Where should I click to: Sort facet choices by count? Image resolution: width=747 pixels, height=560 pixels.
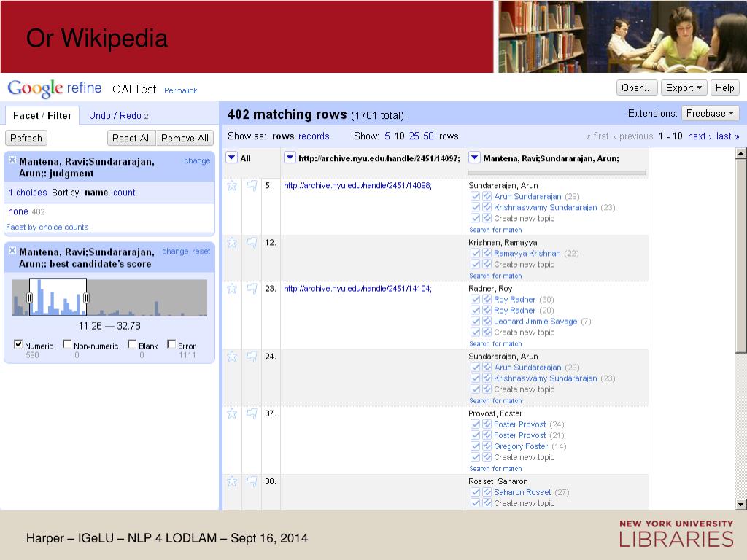[124, 192]
